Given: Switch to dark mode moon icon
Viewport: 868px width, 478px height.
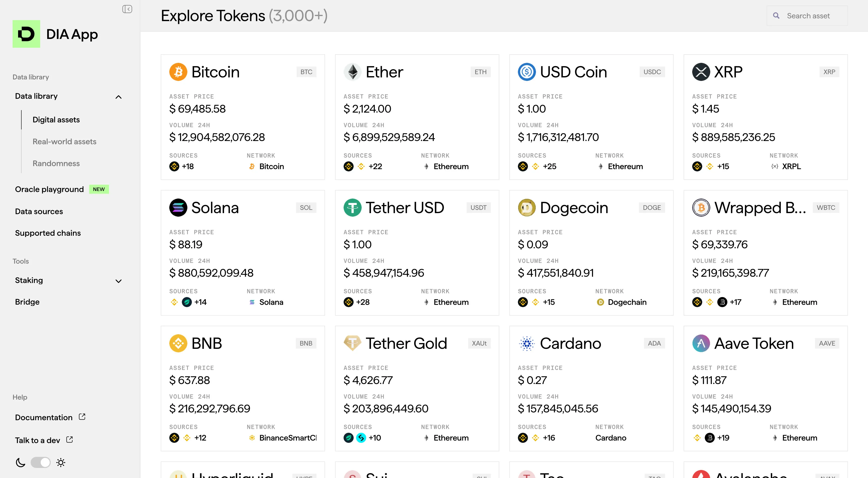Looking at the screenshot, I should [x=21, y=462].
